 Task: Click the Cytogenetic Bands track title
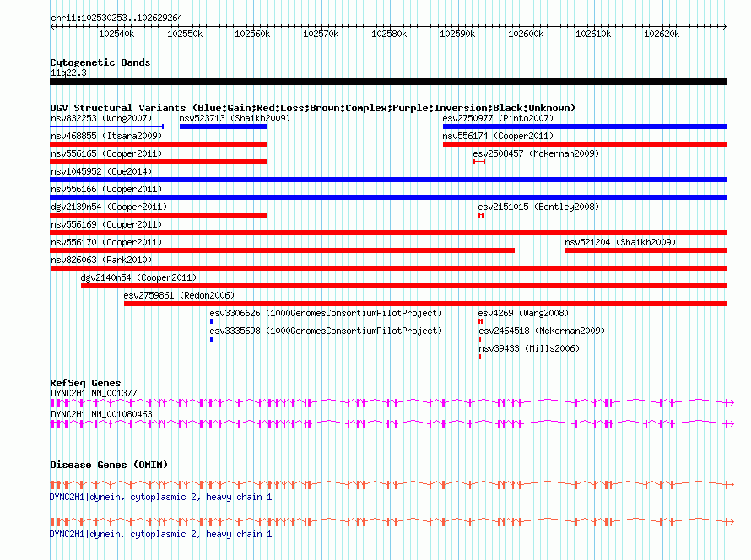100,62
